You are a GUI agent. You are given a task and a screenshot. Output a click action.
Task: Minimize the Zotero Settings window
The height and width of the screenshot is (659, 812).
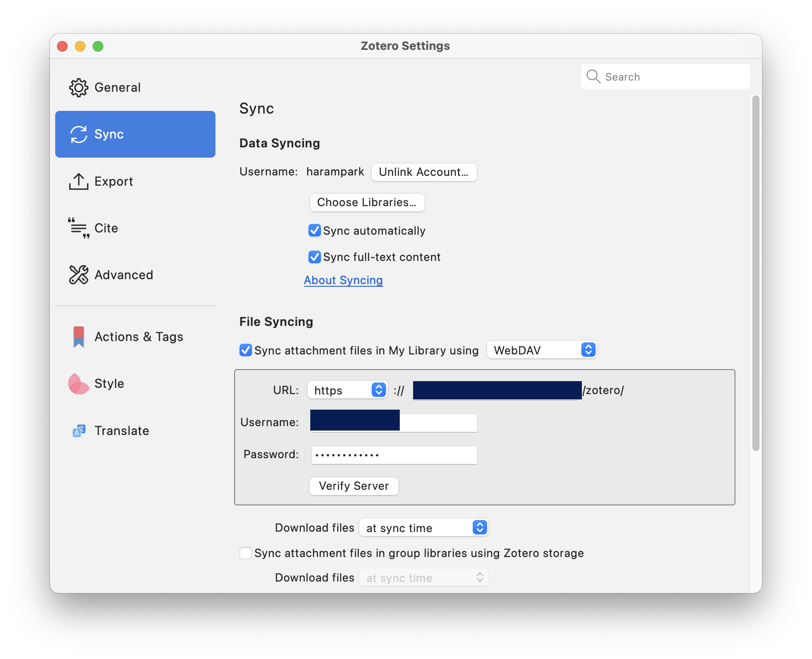point(80,46)
